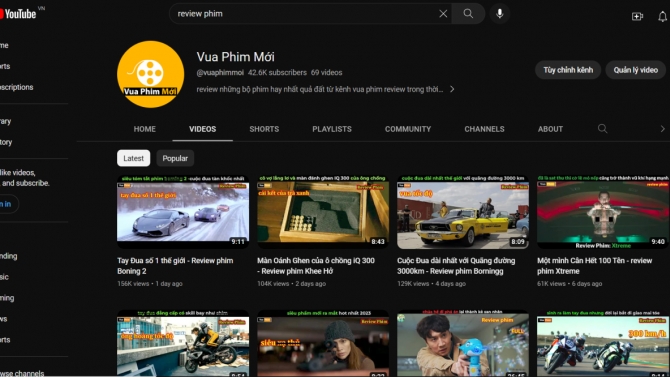Open the CHANNELS tab
670x377 pixels.
[x=484, y=129]
